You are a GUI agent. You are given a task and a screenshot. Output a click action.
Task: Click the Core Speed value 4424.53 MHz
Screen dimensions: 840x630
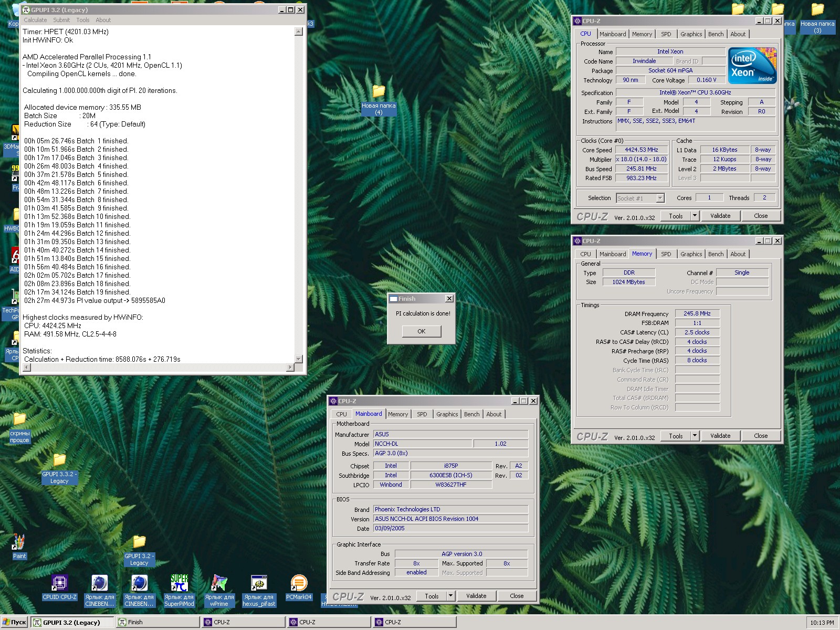(642, 150)
